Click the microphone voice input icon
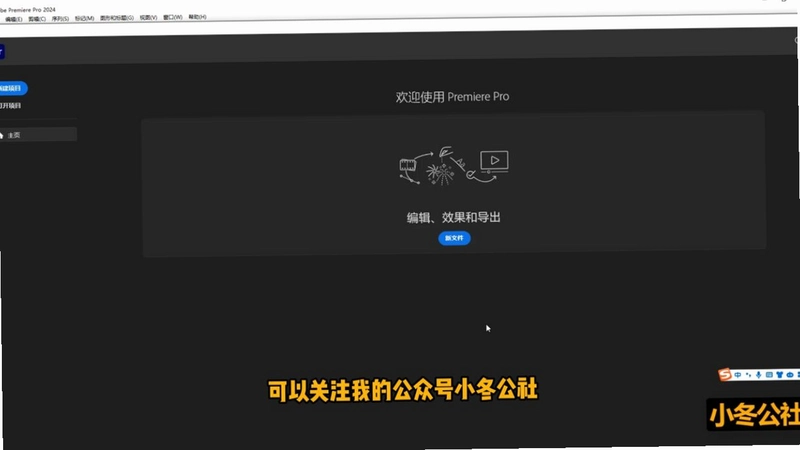The image size is (800, 450). point(759,375)
